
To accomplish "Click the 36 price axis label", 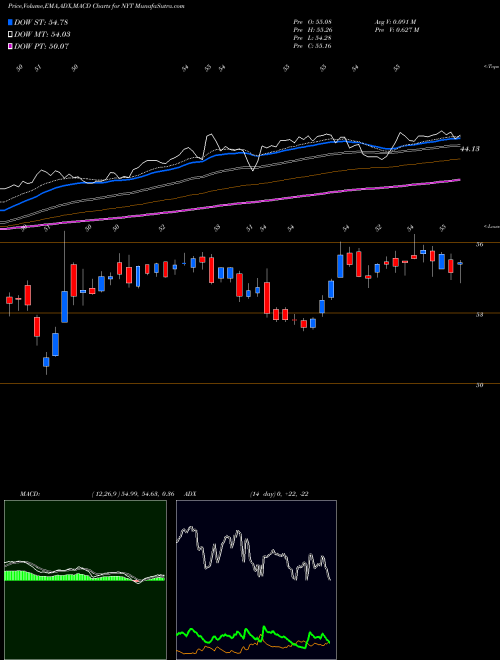I will tap(479, 244).
